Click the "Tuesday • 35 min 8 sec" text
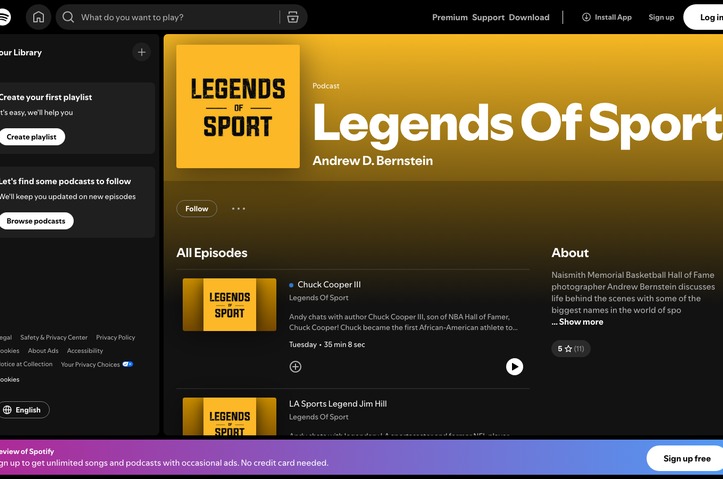This screenshot has height=479, width=723. (x=327, y=344)
